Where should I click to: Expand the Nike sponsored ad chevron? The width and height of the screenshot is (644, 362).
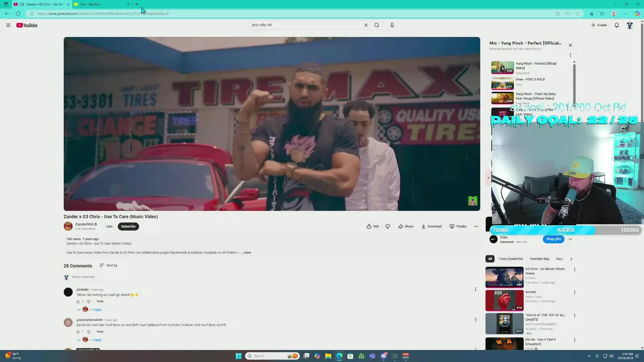(570, 239)
